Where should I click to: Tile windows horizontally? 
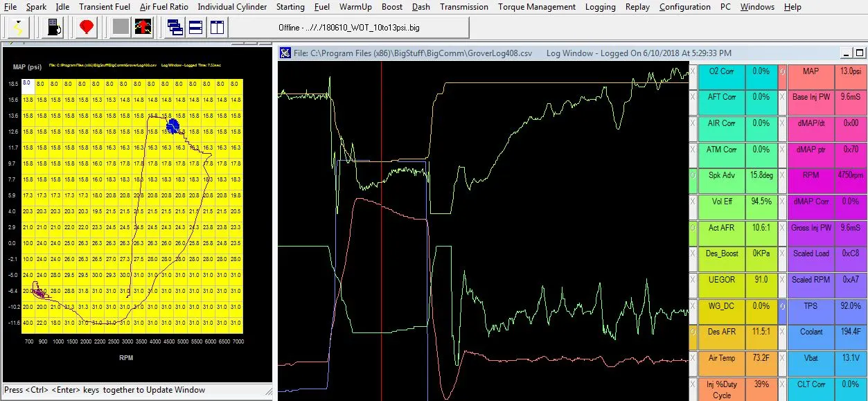(x=196, y=28)
